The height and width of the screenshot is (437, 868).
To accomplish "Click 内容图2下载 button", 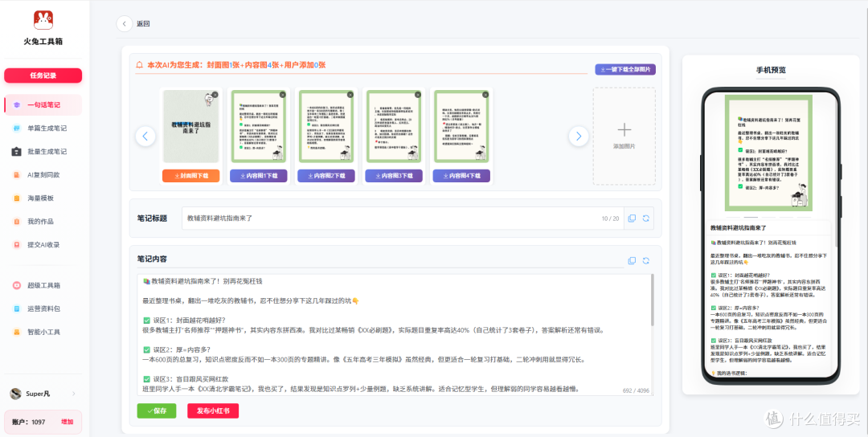I will [x=326, y=176].
